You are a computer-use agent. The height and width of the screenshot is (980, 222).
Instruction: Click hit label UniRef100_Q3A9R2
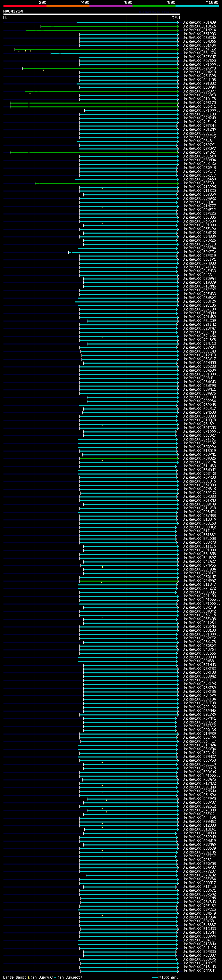199,198
